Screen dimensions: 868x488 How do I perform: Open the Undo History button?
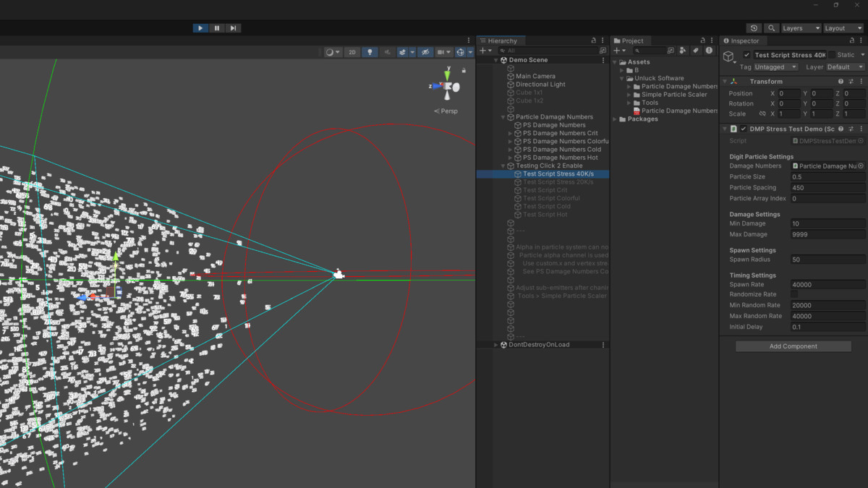click(754, 28)
